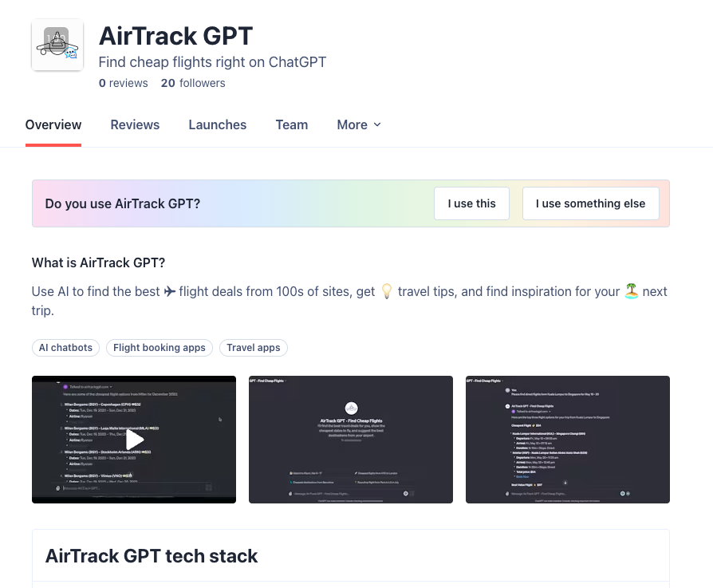
Task: View the 20 followers link
Action: (193, 83)
